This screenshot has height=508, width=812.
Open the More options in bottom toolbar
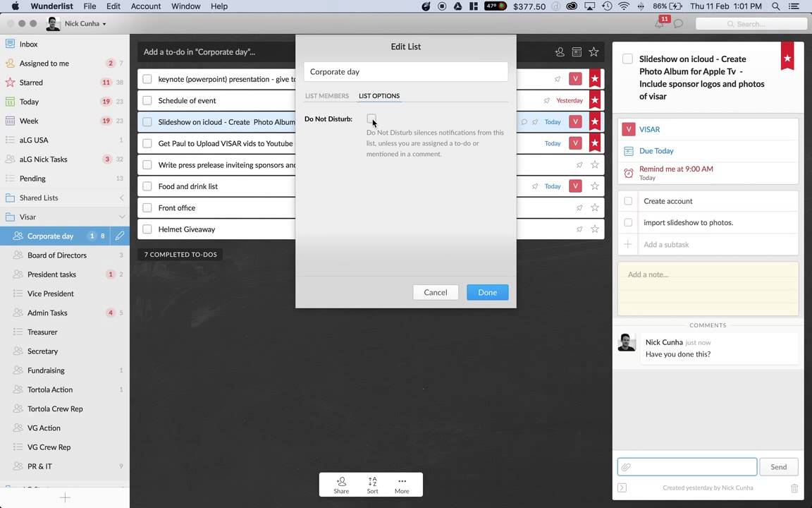(x=402, y=485)
